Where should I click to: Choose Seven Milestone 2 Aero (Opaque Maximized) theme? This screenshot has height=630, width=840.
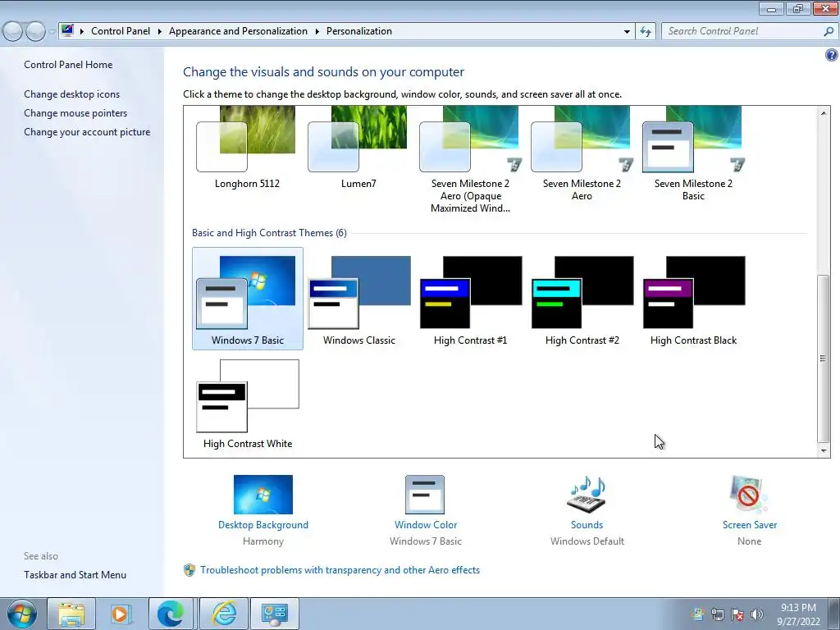click(x=470, y=160)
